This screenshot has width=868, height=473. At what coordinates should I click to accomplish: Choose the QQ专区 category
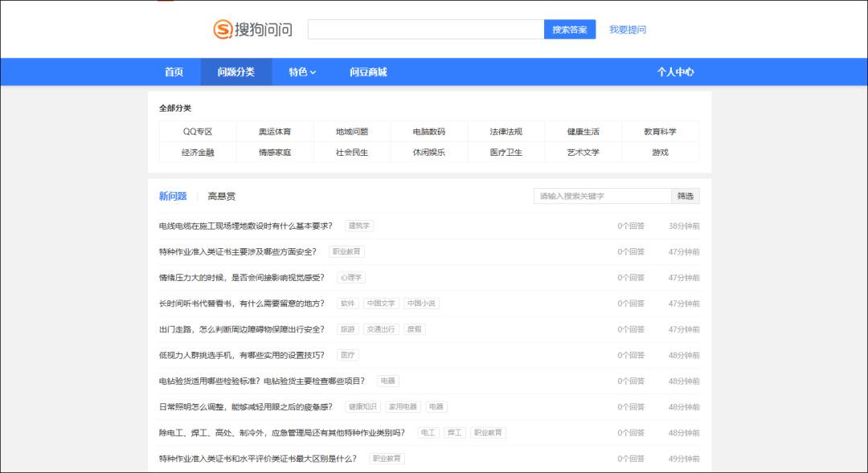tap(198, 132)
